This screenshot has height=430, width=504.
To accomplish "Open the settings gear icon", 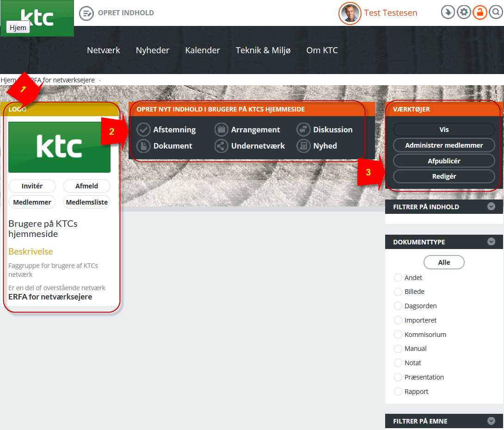I will point(464,12).
